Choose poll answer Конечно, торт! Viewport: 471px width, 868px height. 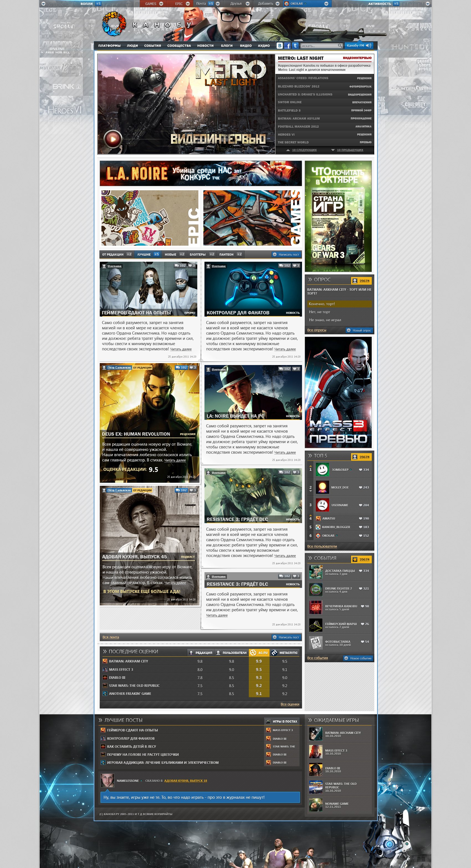point(339,304)
